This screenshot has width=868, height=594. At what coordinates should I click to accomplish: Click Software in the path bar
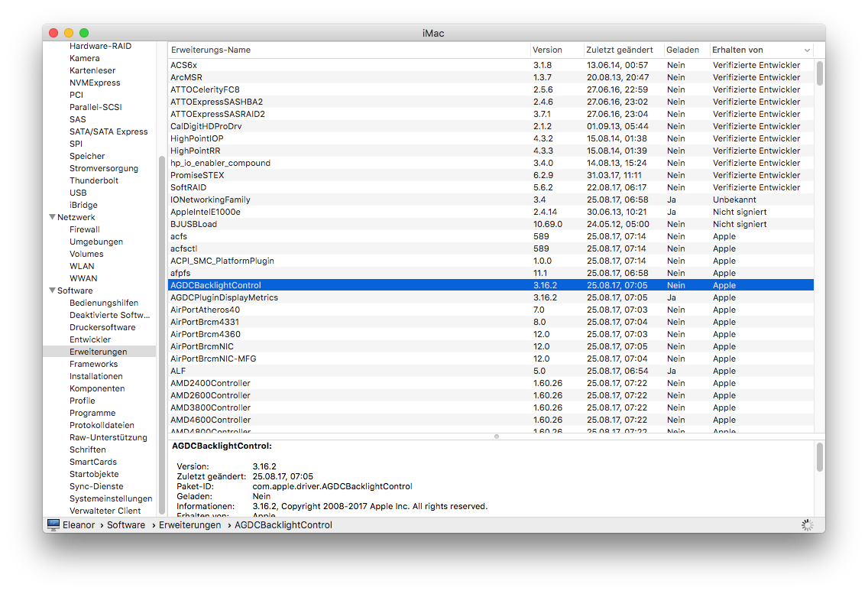[x=125, y=524]
